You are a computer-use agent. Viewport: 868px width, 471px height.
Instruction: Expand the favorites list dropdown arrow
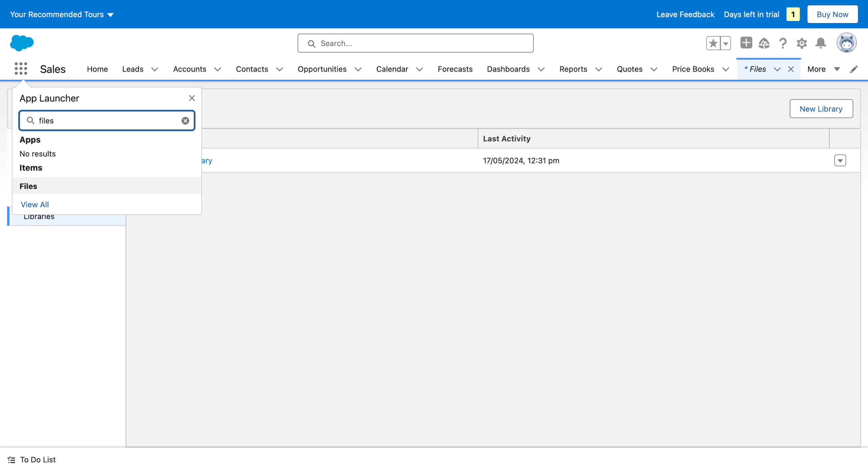coord(726,43)
